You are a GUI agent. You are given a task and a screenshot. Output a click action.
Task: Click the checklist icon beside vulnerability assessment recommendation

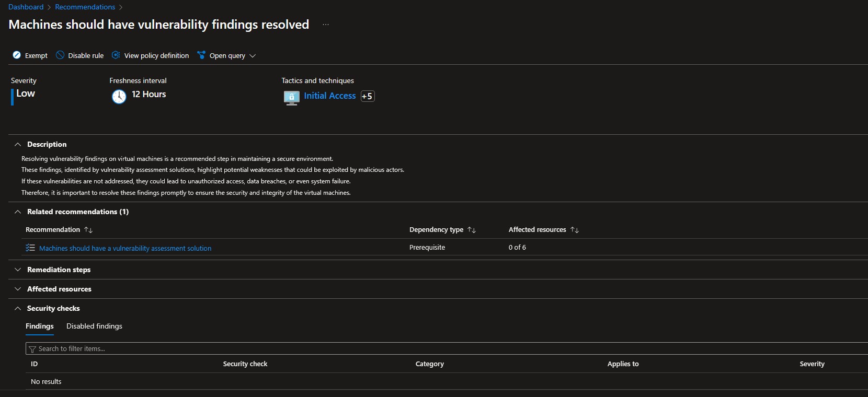tap(30, 248)
